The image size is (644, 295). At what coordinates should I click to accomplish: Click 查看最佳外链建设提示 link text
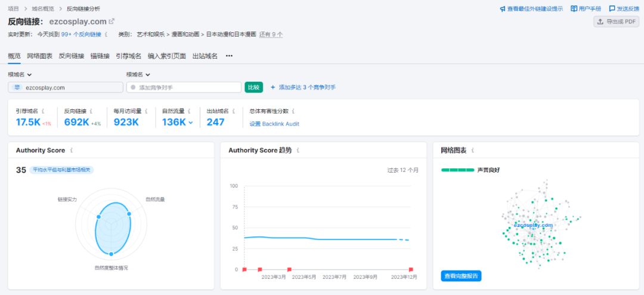(535, 8)
